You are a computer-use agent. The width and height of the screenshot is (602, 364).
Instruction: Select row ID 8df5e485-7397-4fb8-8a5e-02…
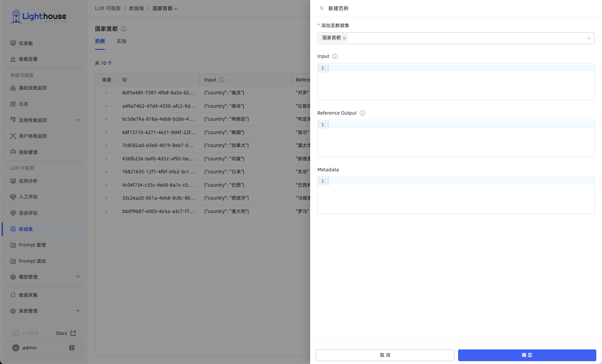(x=158, y=93)
